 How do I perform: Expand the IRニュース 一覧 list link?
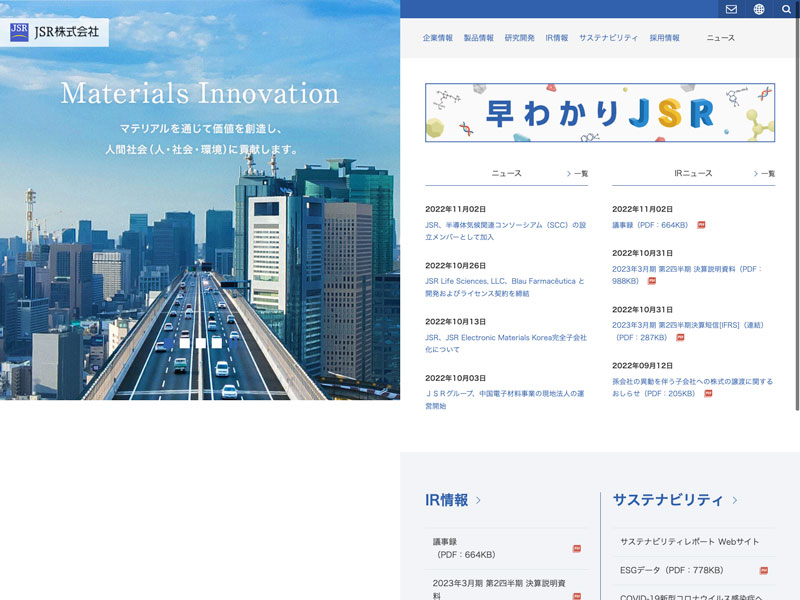pyautogui.click(x=765, y=174)
